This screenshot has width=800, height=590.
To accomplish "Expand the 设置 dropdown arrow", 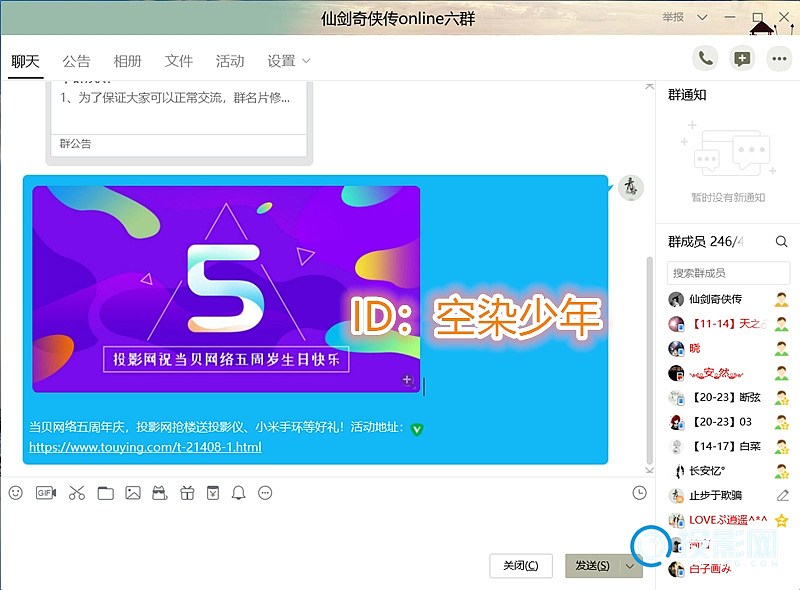I will [306, 61].
